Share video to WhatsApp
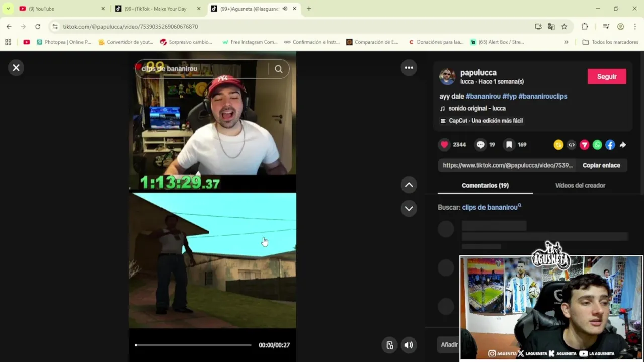Viewport: 644px width, 362px height. coord(597,145)
